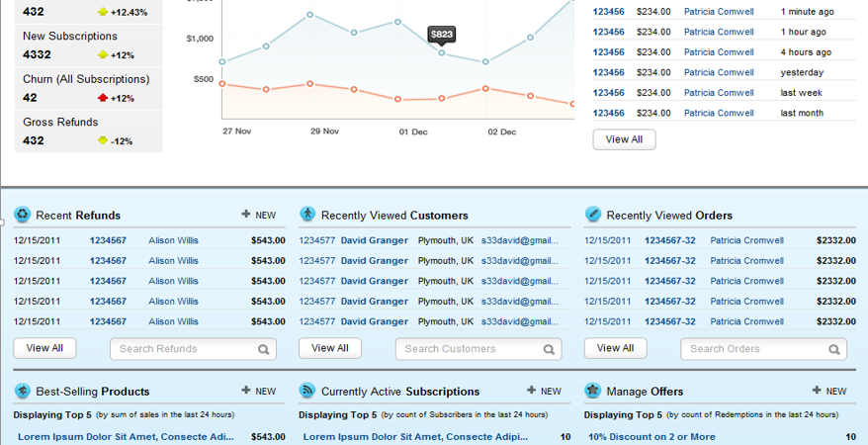
Task: Click the $823 data point tooltip on chart
Action: tap(442, 35)
